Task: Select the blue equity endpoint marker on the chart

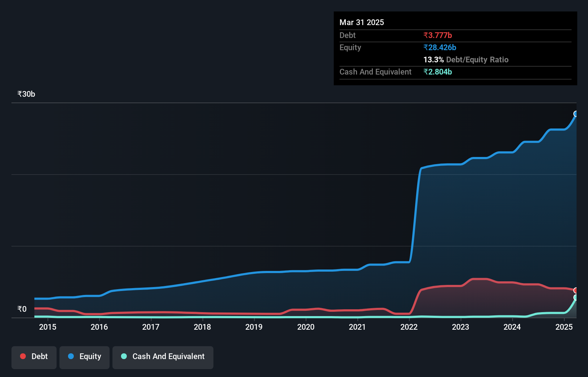Action: (x=575, y=114)
